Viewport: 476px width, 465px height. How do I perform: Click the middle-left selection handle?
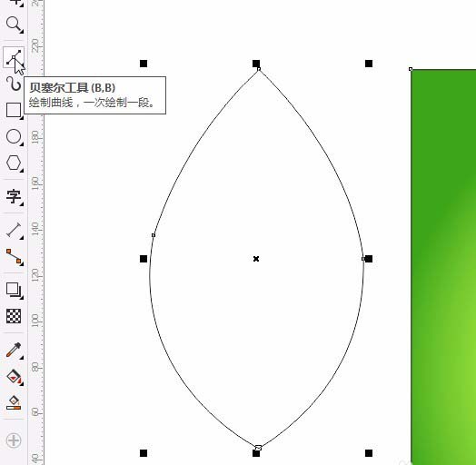coord(144,259)
